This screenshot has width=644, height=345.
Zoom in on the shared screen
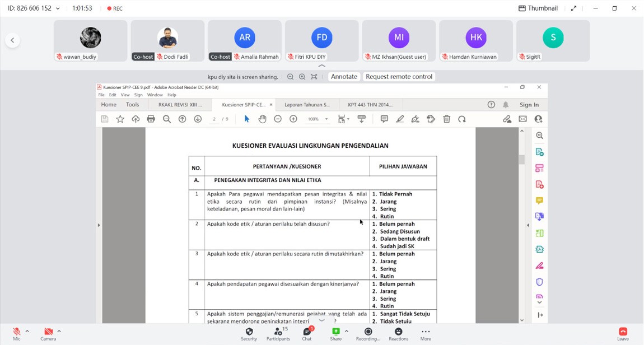click(302, 77)
